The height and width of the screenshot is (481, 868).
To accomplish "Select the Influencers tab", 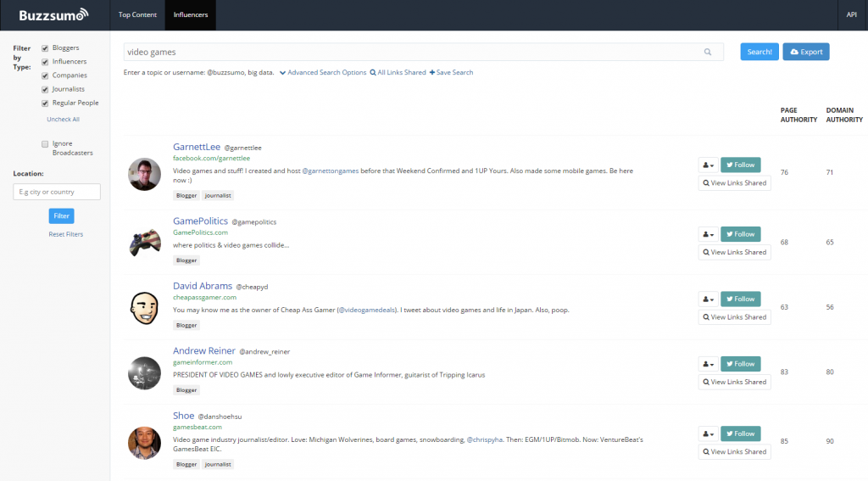I will click(191, 15).
